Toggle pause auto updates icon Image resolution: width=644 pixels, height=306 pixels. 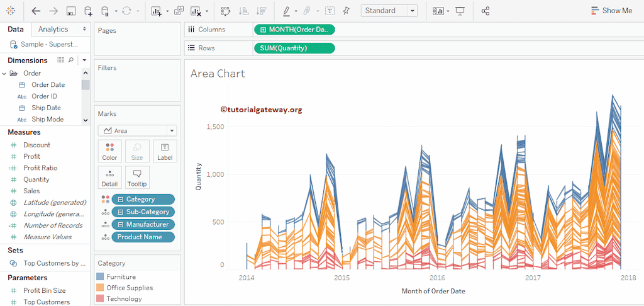[106, 11]
